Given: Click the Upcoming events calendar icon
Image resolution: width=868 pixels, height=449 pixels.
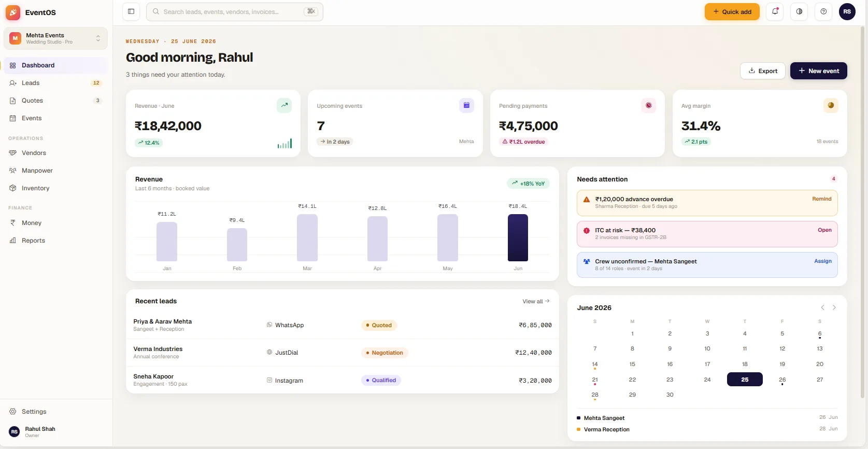Looking at the screenshot, I should (466, 105).
